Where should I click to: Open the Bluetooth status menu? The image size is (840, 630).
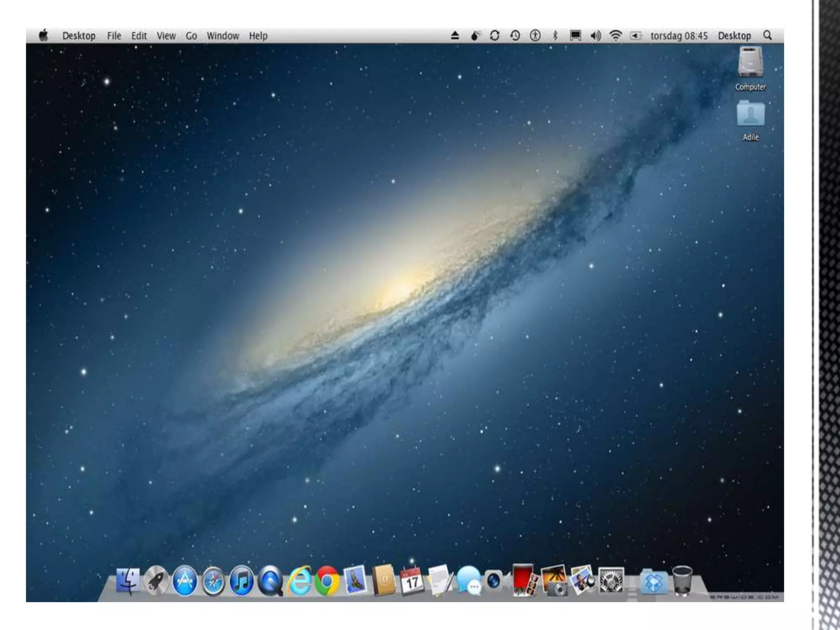555,36
